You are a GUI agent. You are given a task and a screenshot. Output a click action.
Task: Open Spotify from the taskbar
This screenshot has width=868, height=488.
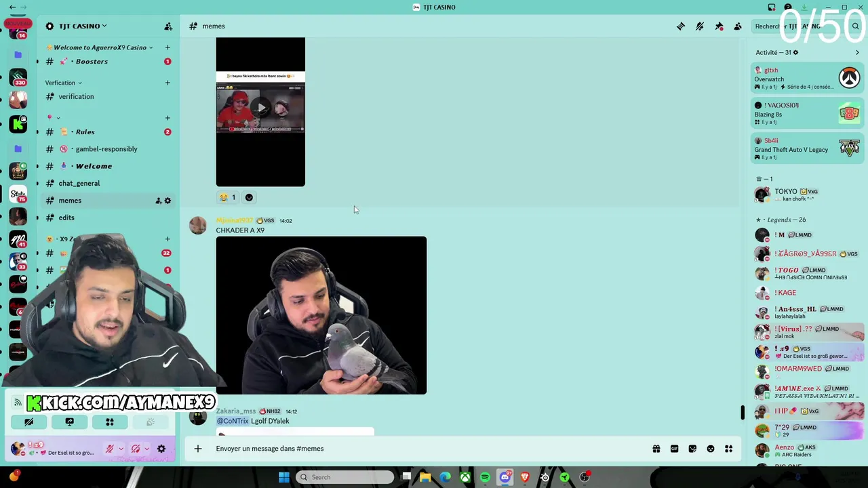tap(486, 477)
